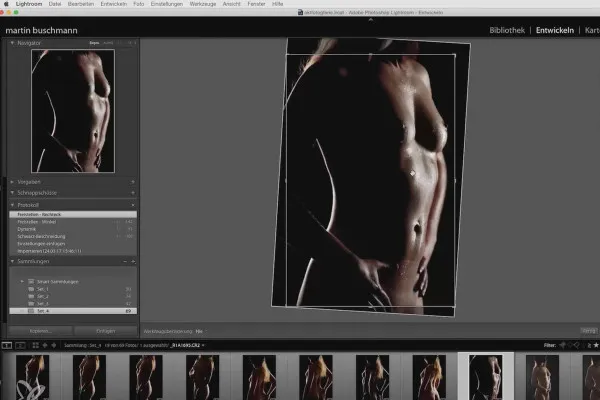Click the navigator preview thumbnail
The image size is (600, 400).
click(73, 111)
